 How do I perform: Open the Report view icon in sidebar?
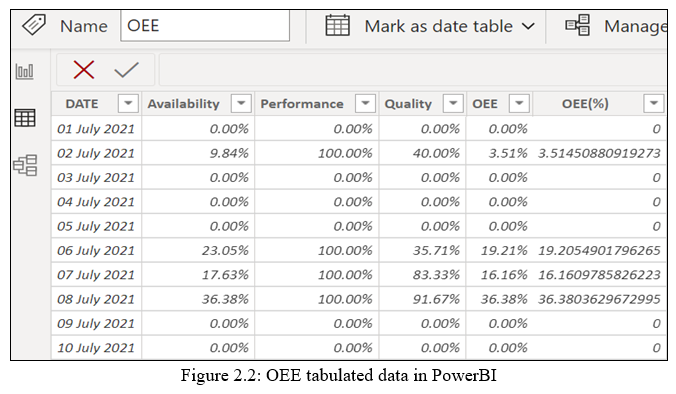(25, 72)
